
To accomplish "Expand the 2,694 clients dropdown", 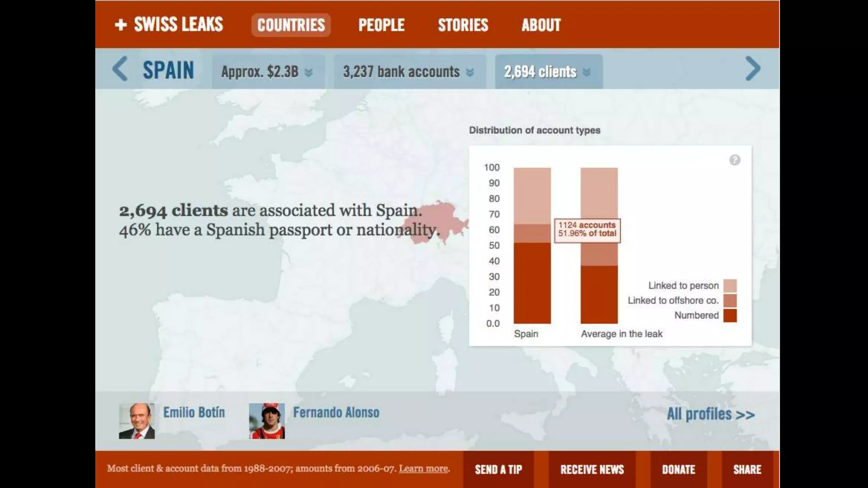I will (x=548, y=72).
